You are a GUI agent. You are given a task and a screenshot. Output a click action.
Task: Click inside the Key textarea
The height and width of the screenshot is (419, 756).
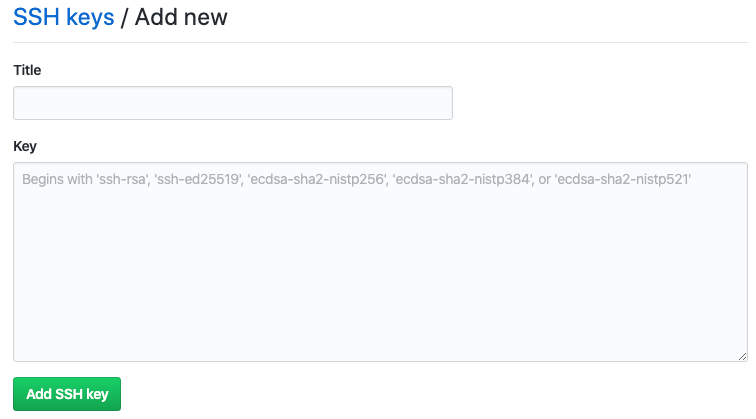pos(380,262)
